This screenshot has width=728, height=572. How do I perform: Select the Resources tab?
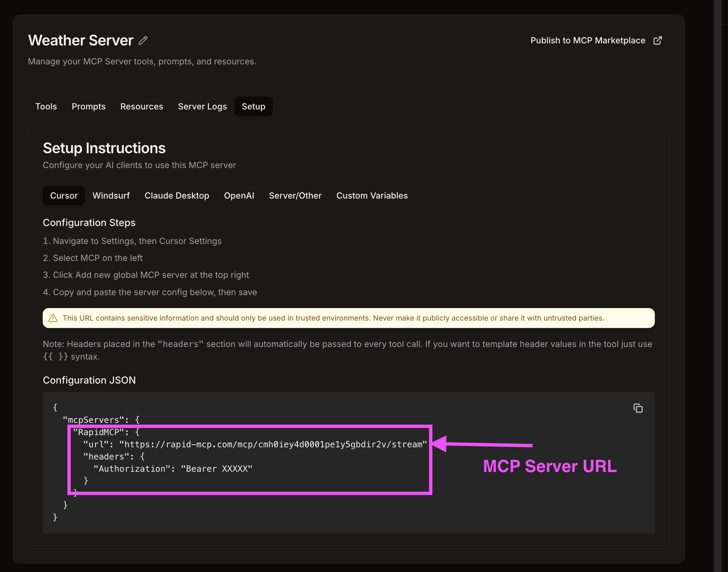tap(142, 106)
